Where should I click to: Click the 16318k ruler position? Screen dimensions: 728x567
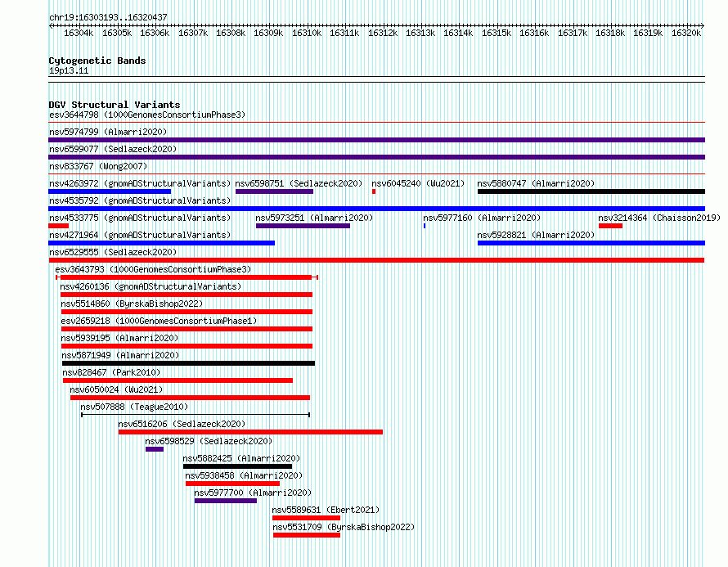tap(610, 34)
